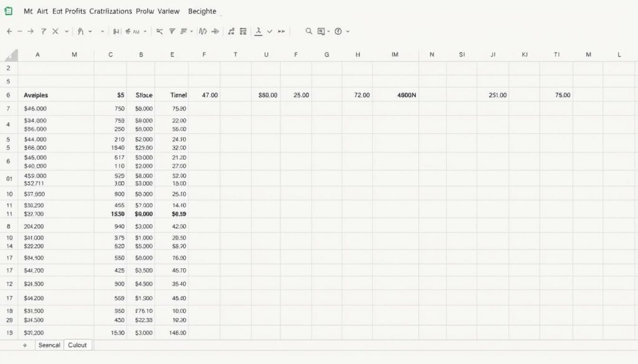Click the text alignment lines icon
The height and width of the screenshot is (364, 638).
(x=184, y=31)
